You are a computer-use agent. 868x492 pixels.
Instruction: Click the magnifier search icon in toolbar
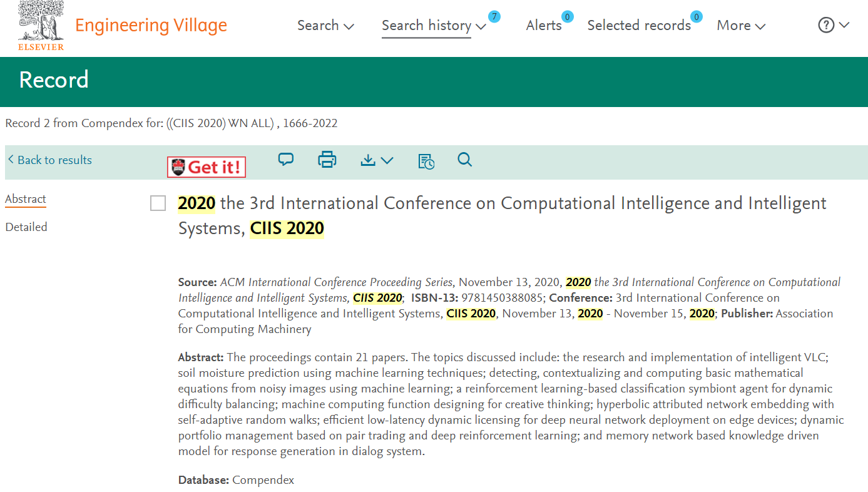(x=464, y=160)
